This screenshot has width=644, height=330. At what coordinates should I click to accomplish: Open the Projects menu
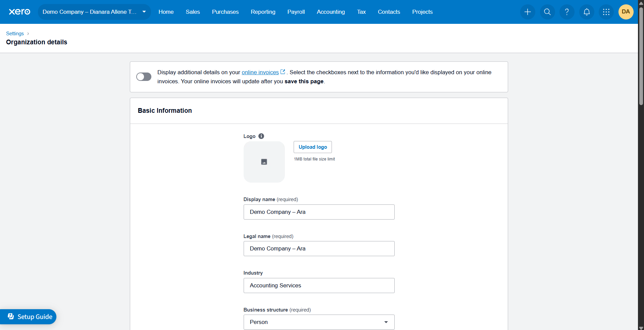pos(423,12)
